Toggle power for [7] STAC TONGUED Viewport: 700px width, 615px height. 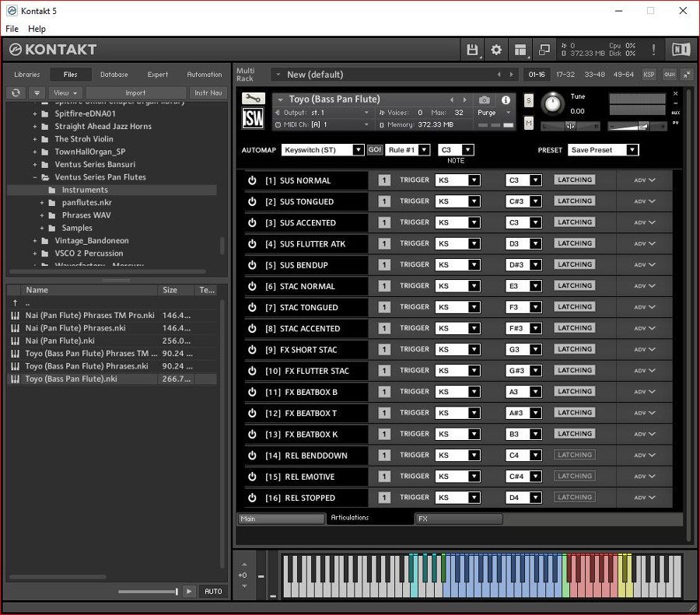coord(252,307)
